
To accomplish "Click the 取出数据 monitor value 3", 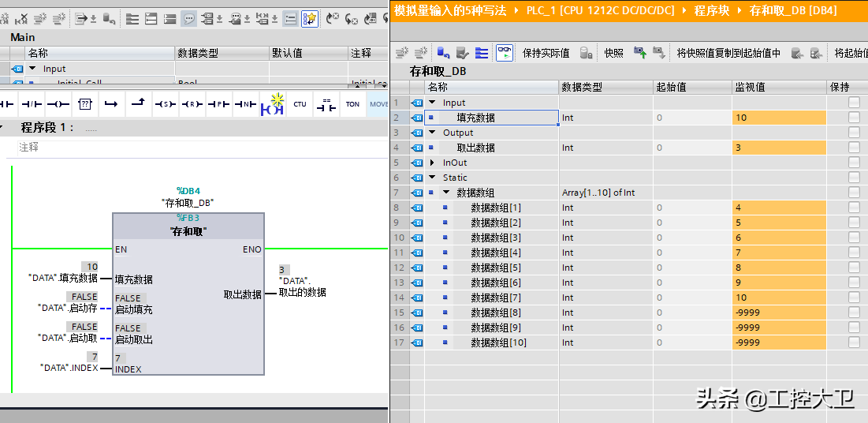I will [779, 148].
